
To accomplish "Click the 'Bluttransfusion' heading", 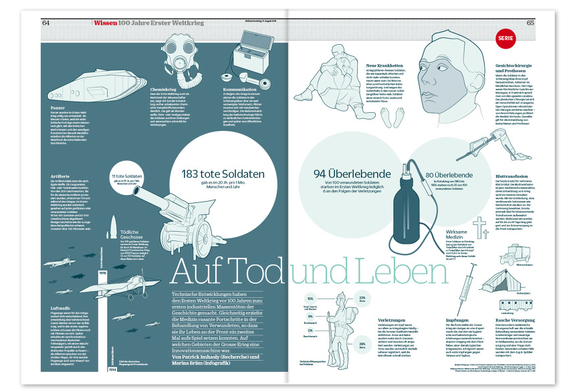I will 511,176.
